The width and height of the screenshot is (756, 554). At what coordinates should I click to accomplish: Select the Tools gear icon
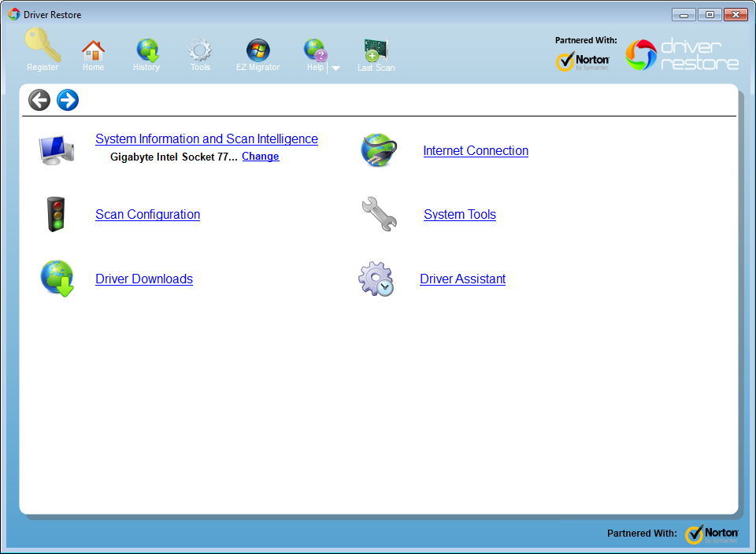tap(199, 49)
